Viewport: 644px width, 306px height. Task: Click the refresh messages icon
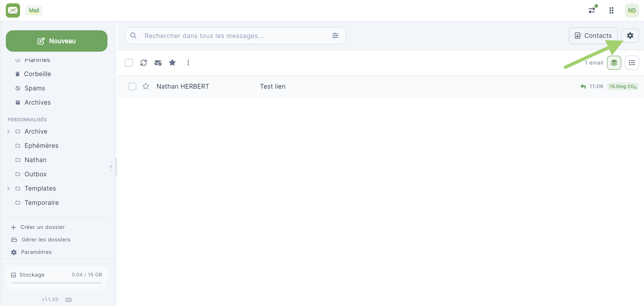(144, 63)
